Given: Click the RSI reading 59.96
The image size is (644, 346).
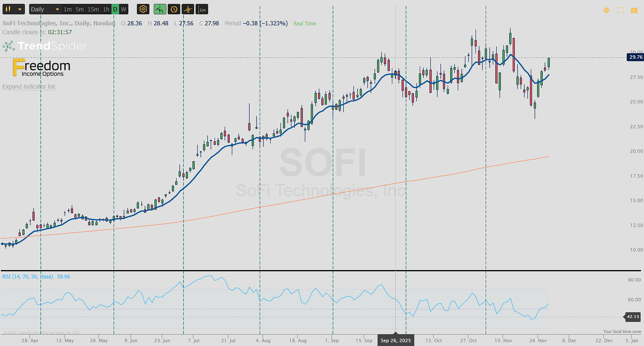Looking at the screenshot, I should [x=63, y=277].
